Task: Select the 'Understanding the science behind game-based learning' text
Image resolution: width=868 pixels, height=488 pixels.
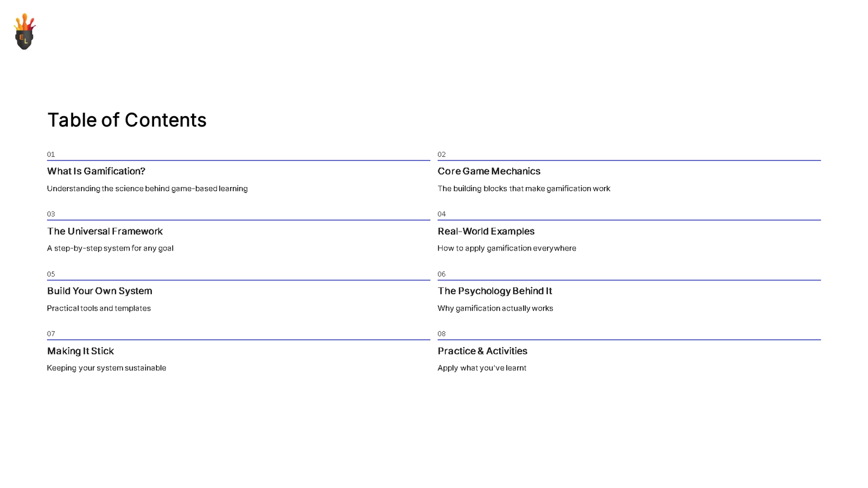Action: (147, 189)
